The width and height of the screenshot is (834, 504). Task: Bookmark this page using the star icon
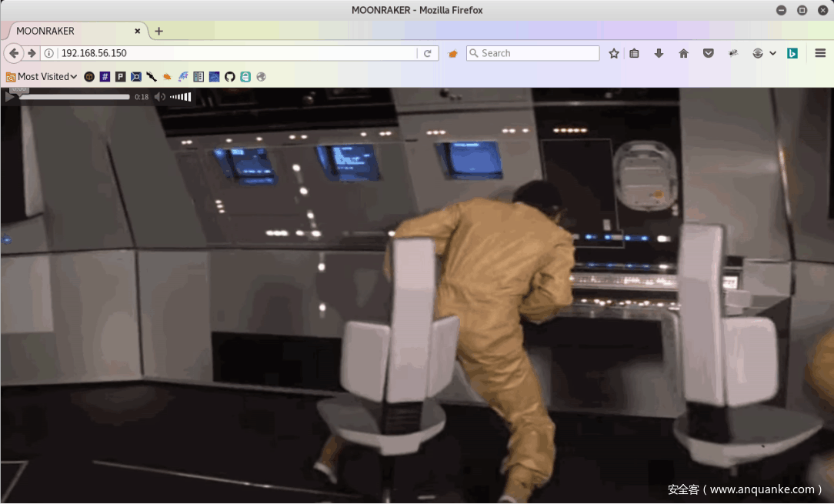pyautogui.click(x=614, y=53)
